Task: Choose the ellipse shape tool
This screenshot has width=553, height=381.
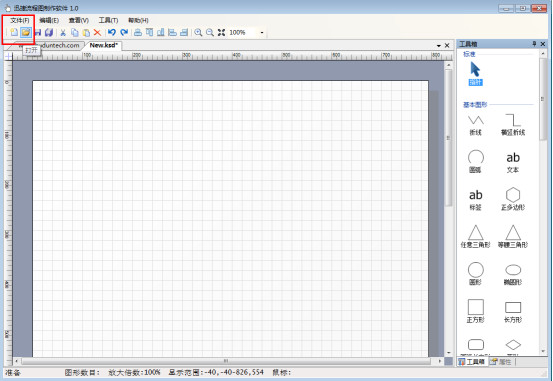Action: 513,274
